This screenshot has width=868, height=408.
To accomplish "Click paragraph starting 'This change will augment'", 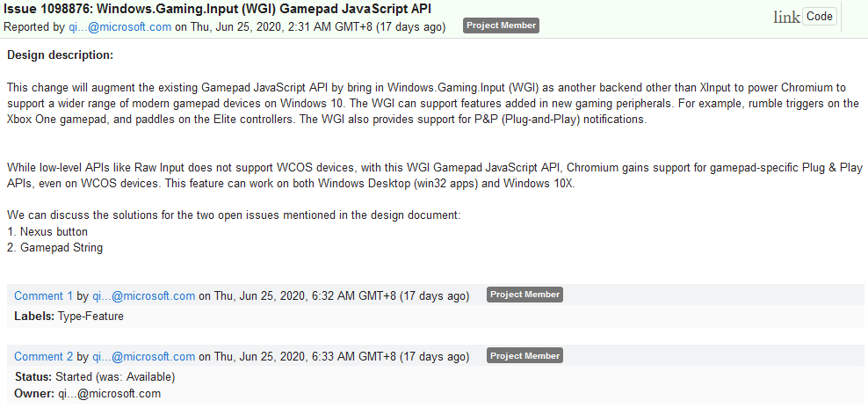I will [x=433, y=104].
